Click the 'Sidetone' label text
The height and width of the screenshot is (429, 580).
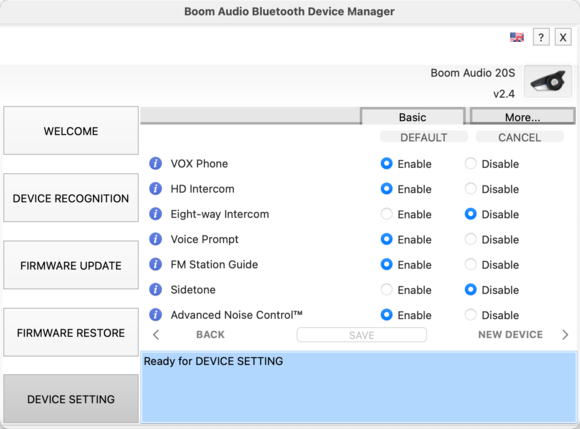point(193,290)
